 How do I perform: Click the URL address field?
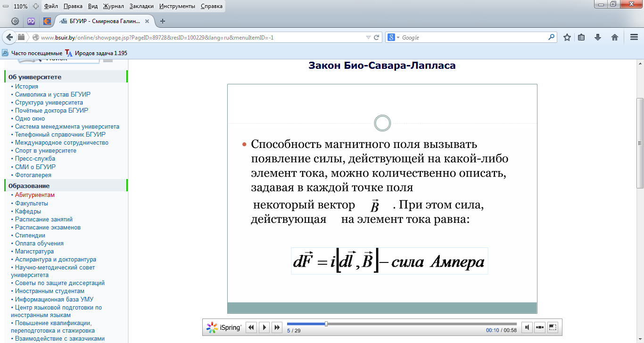(x=200, y=38)
